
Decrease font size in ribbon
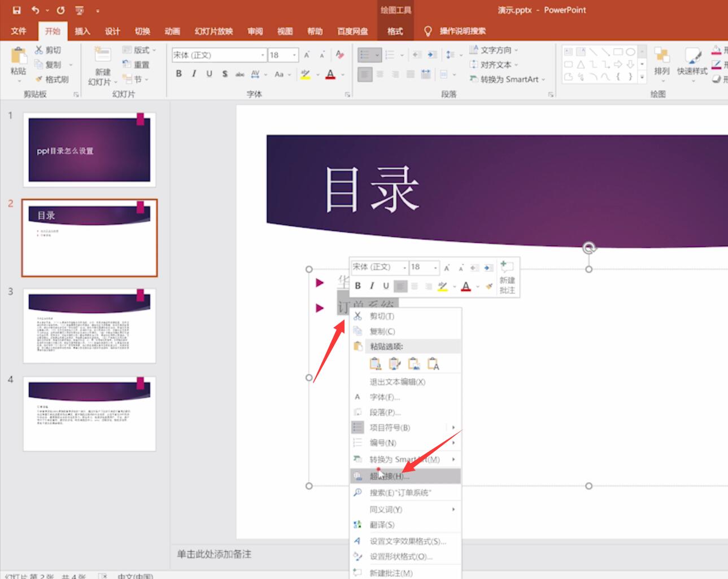point(321,55)
